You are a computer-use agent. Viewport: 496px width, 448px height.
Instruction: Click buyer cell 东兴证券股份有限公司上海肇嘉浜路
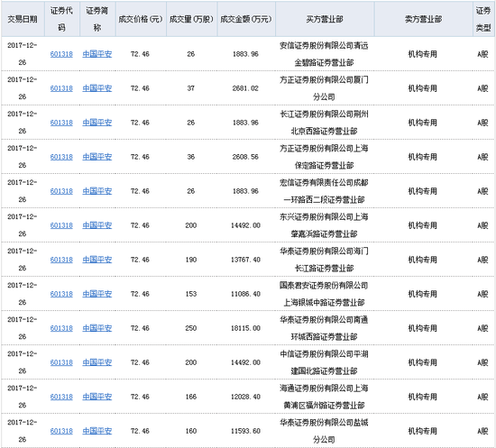tap(324, 225)
